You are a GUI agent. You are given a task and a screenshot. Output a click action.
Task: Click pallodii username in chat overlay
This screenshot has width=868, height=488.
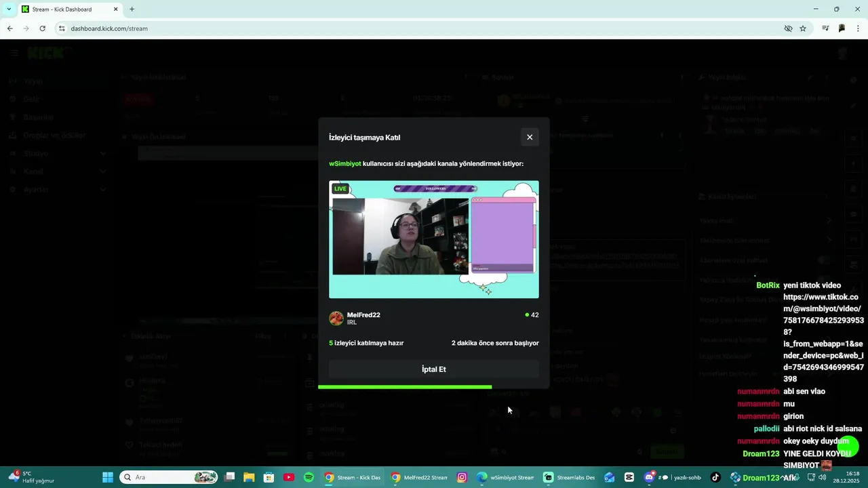[x=767, y=428]
